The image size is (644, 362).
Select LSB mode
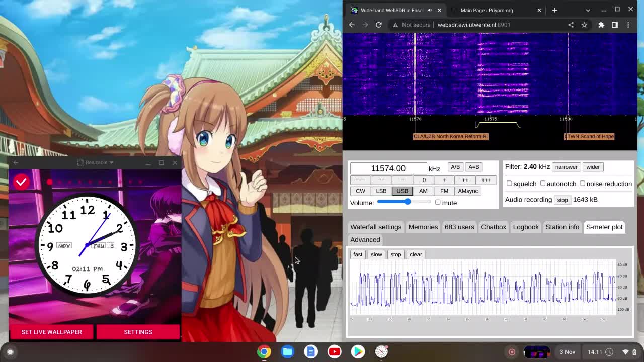click(x=381, y=191)
